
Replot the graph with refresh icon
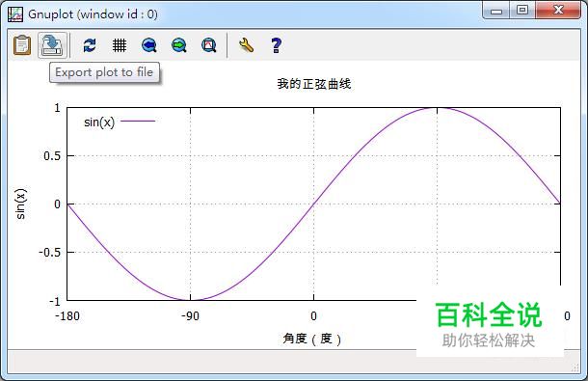coord(90,45)
